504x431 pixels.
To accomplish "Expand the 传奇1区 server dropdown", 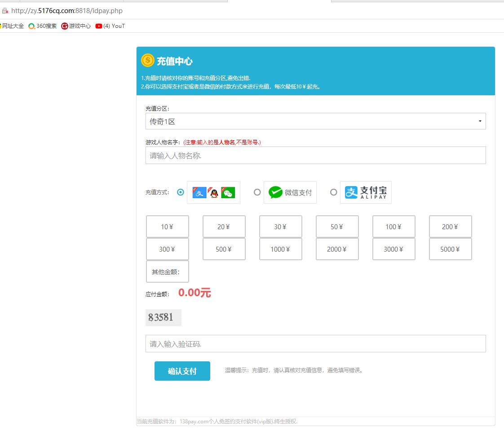I will point(315,121).
